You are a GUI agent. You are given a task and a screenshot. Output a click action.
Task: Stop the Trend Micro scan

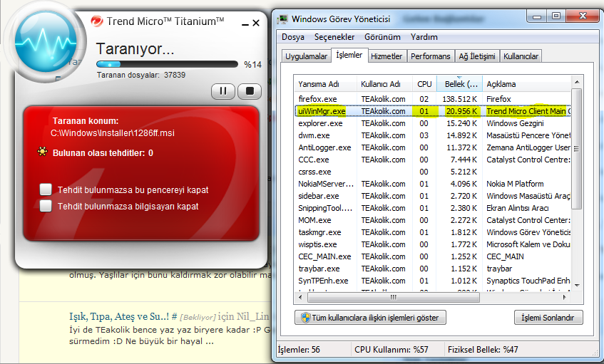(250, 91)
